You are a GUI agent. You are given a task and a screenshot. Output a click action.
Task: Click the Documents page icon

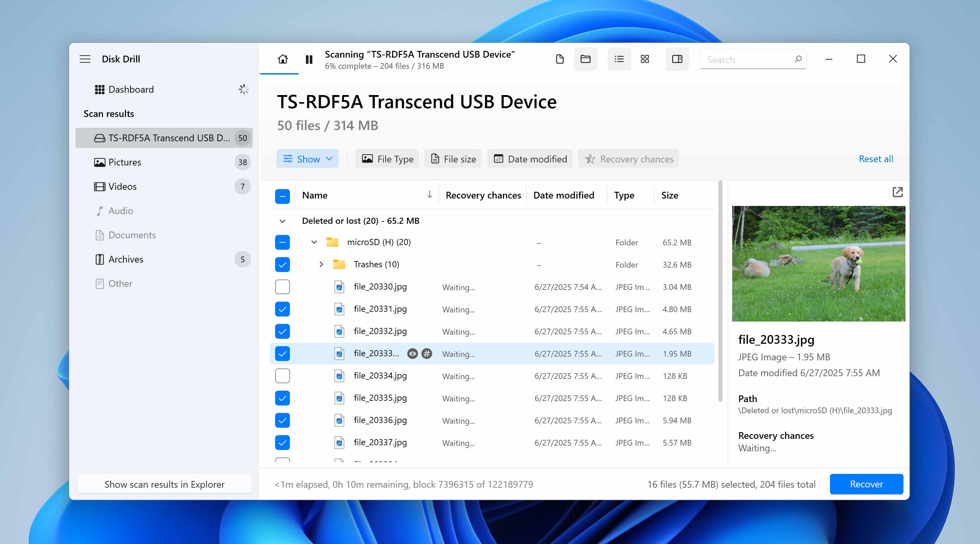100,235
